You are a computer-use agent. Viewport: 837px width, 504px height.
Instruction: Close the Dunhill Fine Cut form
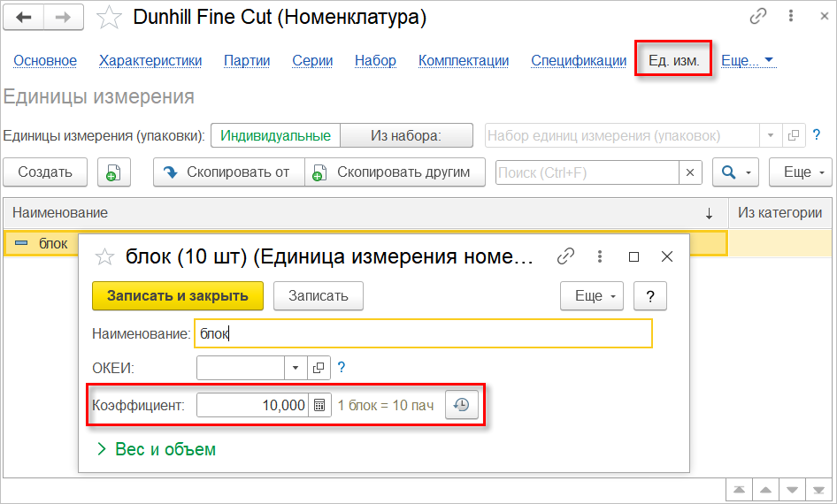825,17
